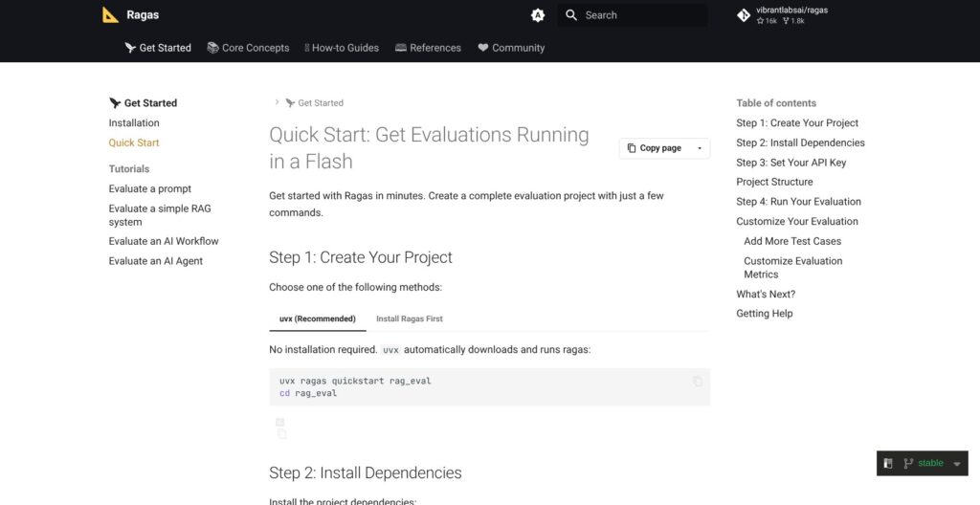Click the git repository diamond icon
The image size is (980, 505).
[744, 15]
